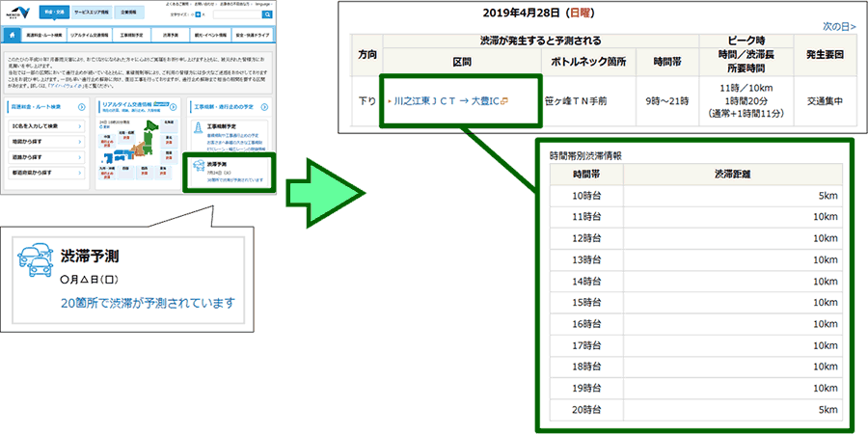Click the plus icon for larger font size

point(197,14)
